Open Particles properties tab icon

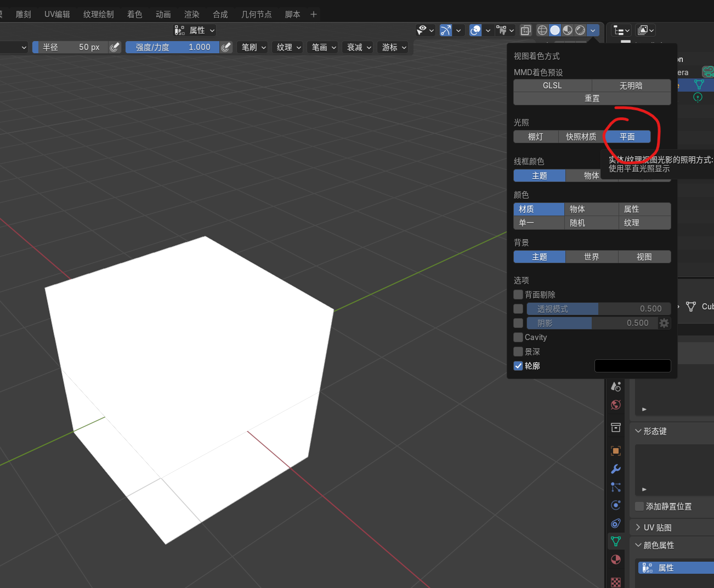616,487
